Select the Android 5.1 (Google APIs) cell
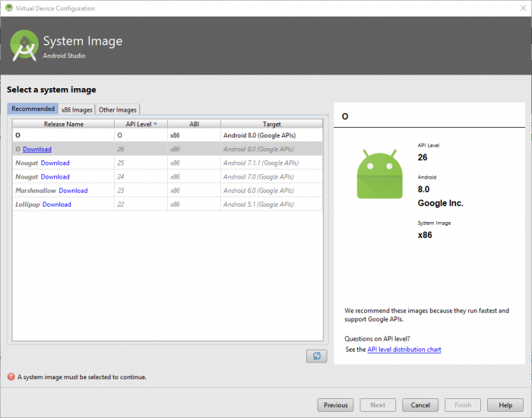Viewport: 532px width, 418px height. [271, 204]
